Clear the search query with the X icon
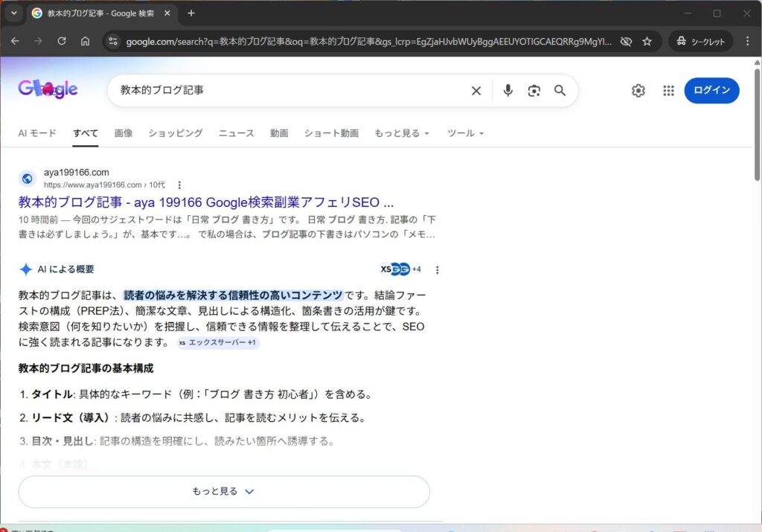This screenshot has height=532, width=762. click(476, 90)
